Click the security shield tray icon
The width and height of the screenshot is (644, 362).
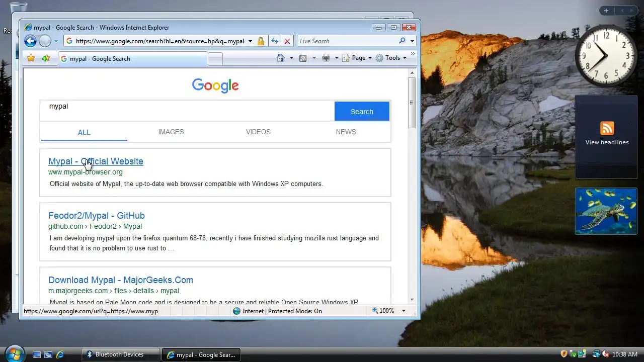pyautogui.click(x=564, y=354)
